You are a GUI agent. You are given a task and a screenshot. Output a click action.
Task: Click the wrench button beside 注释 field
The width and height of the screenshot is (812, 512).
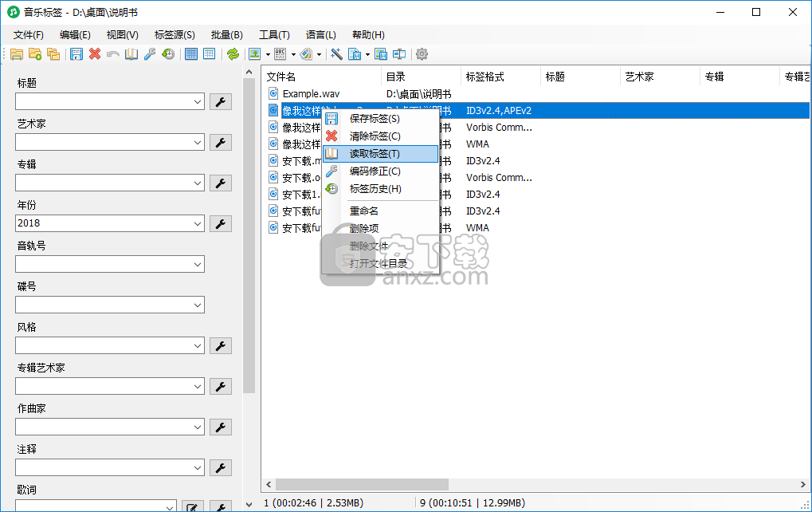point(221,467)
